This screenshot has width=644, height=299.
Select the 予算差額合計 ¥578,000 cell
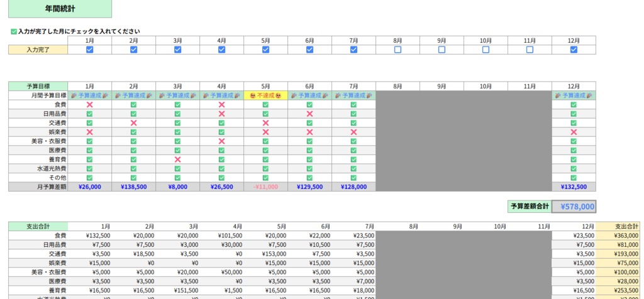pos(574,207)
